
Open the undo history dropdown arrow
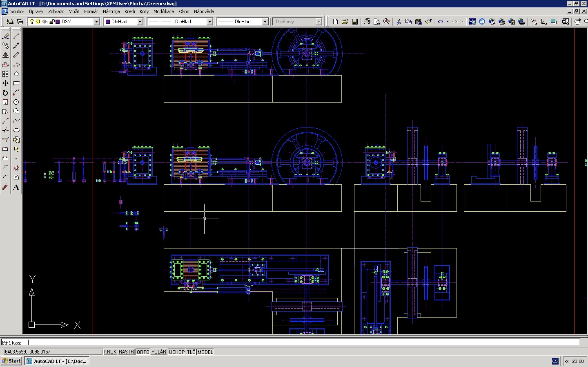pos(448,22)
